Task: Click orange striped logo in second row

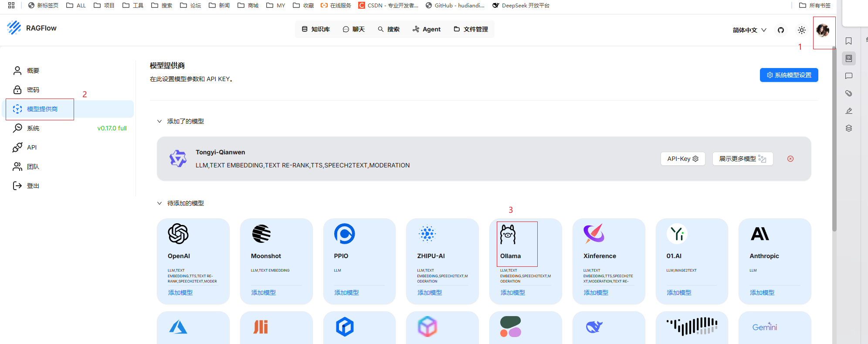Action: pyautogui.click(x=261, y=327)
